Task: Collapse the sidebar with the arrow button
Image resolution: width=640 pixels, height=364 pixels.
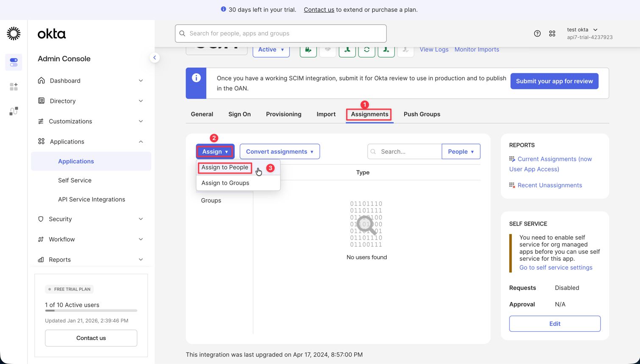Action: pyautogui.click(x=155, y=58)
